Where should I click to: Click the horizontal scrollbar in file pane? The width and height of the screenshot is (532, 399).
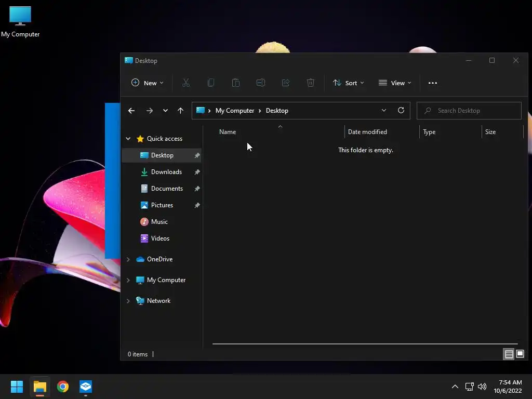click(x=365, y=344)
